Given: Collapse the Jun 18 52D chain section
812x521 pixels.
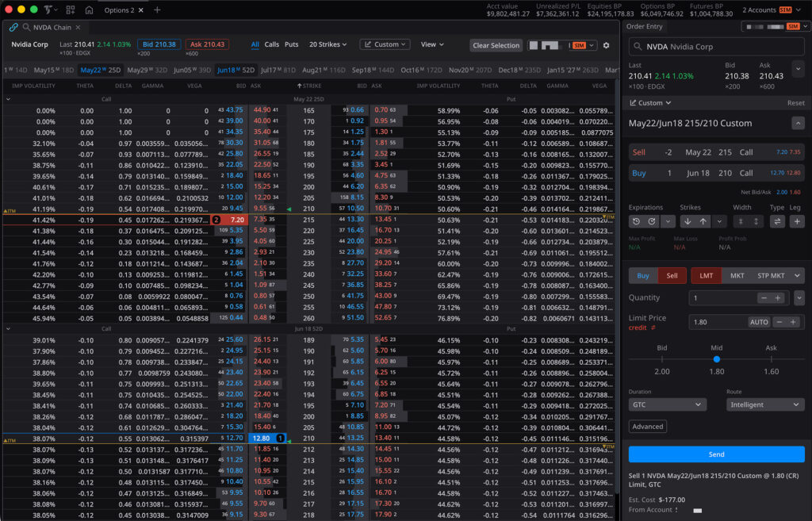Looking at the screenshot, I should [x=8, y=329].
